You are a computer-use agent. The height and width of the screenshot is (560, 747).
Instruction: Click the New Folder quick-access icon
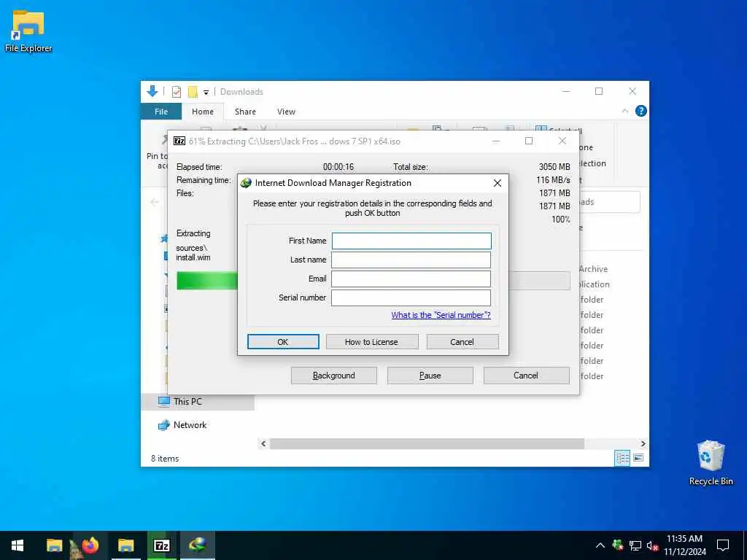(x=193, y=91)
